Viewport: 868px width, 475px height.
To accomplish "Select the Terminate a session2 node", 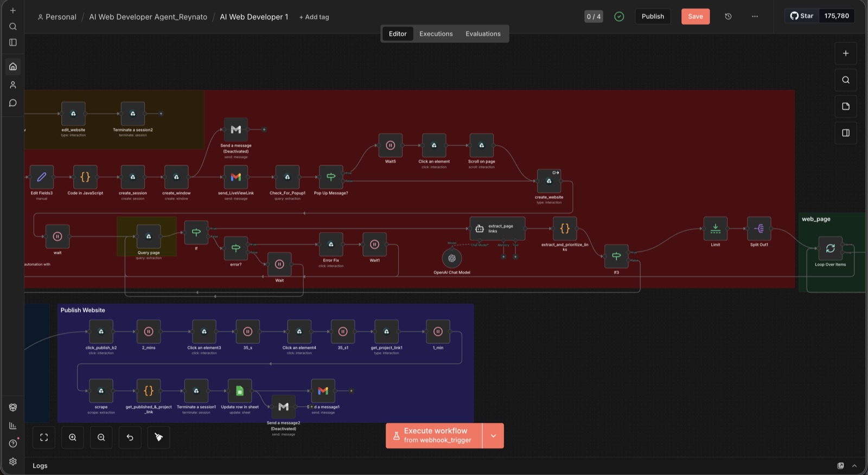I will (x=133, y=114).
